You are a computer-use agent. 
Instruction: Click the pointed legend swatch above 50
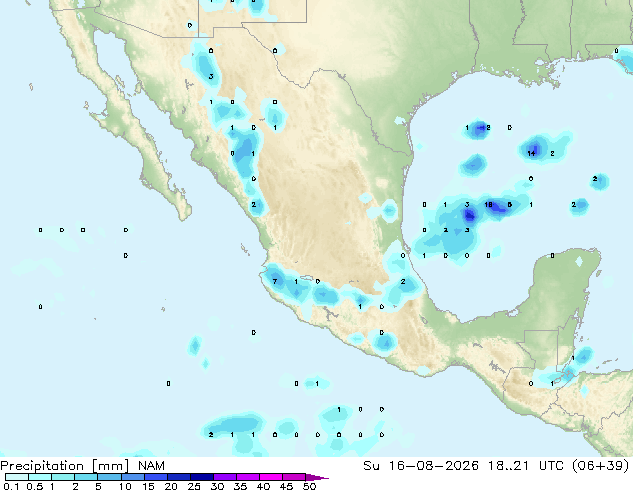click(x=316, y=477)
